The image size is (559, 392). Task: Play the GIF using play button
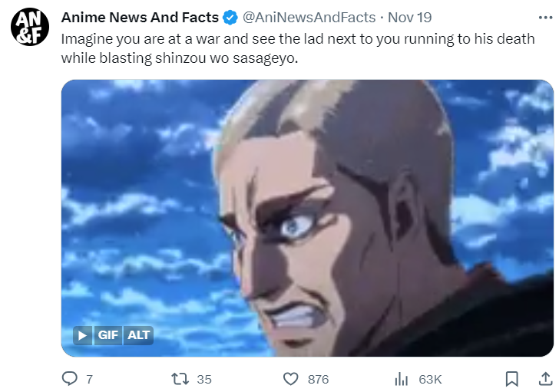click(x=82, y=335)
